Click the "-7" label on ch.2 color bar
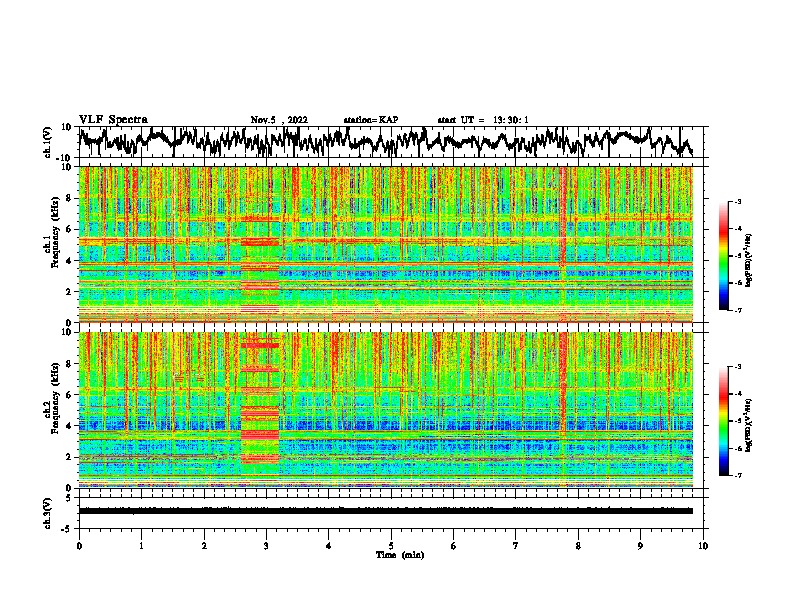This screenshot has width=792, height=612. point(738,476)
